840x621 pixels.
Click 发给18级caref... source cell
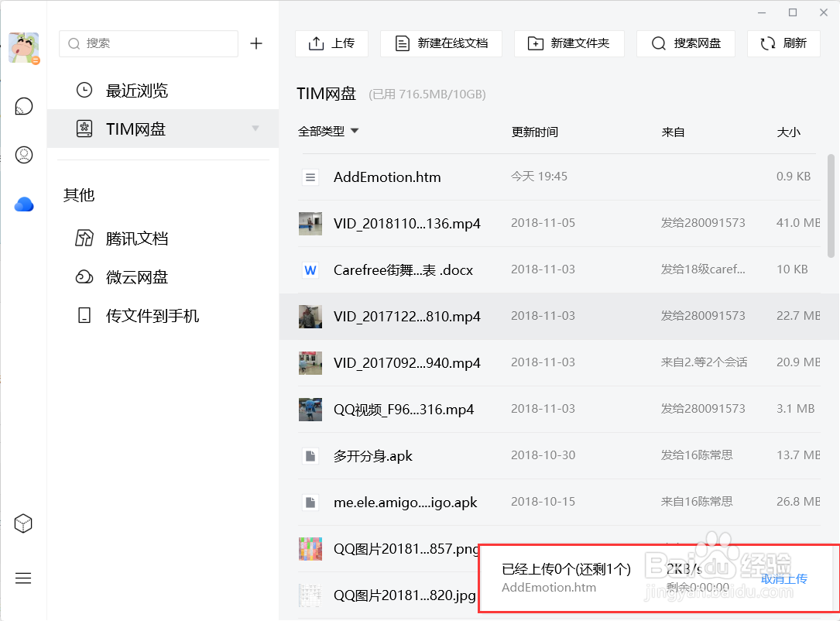[x=703, y=269]
